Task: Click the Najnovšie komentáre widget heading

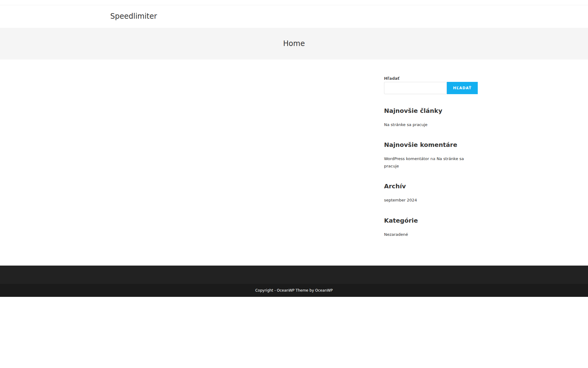Action: (420, 145)
